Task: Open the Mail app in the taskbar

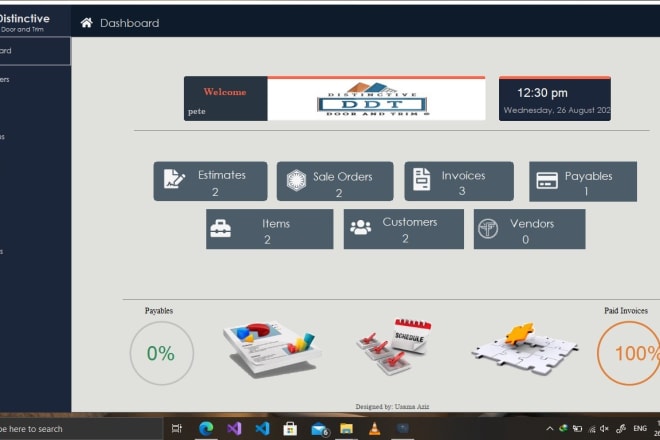Action: (x=319, y=429)
